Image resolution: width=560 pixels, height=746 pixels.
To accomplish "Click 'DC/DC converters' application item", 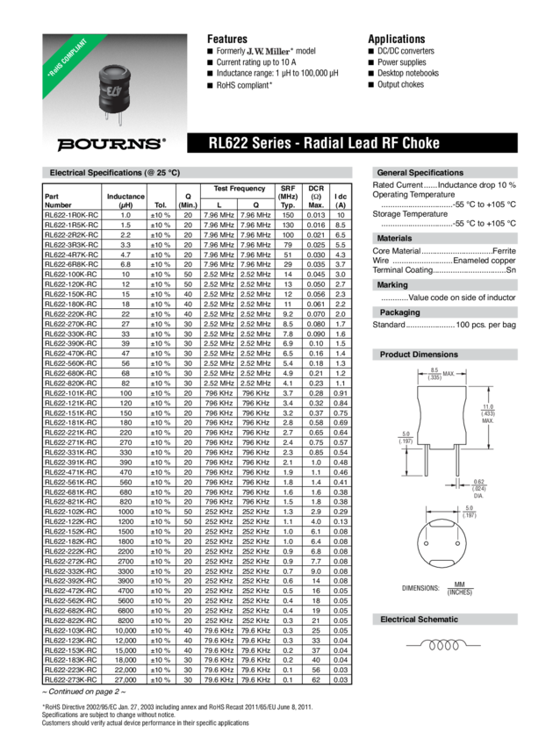I will point(406,51).
